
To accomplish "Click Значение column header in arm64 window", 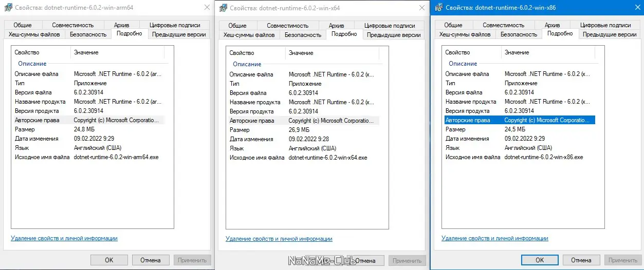I will pyautogui.click(x=117, y=52).
